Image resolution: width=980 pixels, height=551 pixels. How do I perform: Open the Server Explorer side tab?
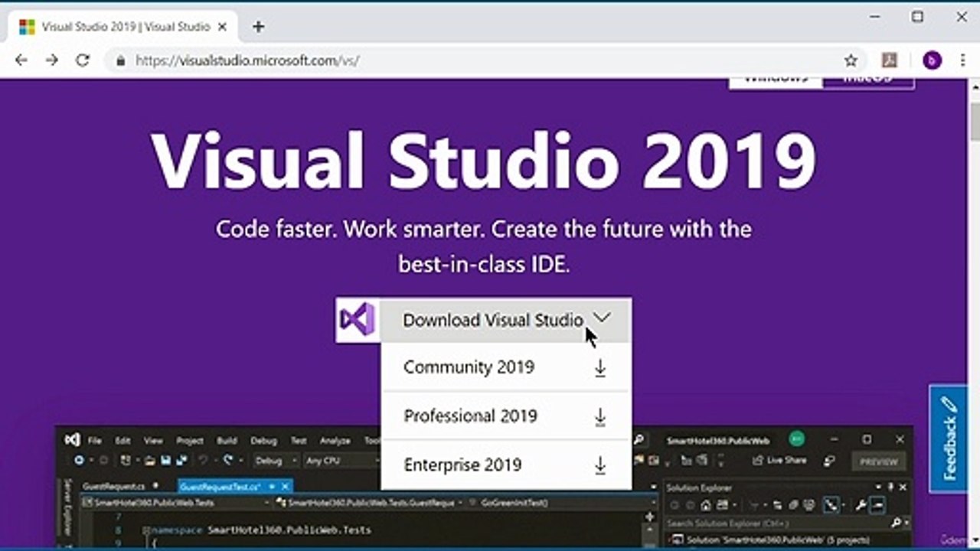pyautogui.click(x=67, y=507)
